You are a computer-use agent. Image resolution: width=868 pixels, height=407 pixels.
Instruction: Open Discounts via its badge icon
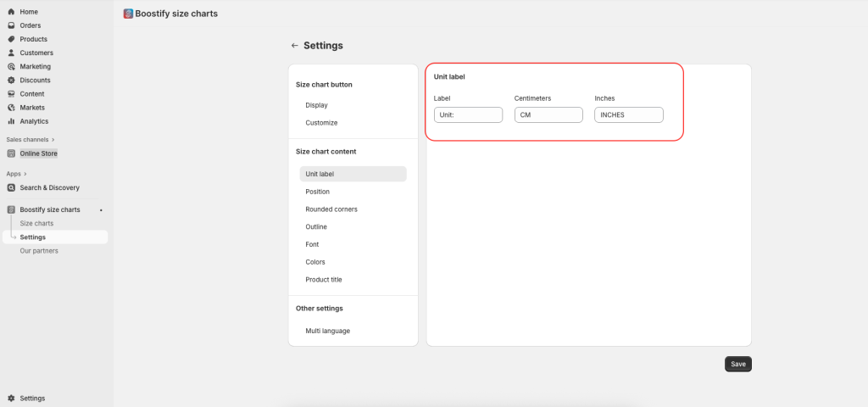click(11, 81)
